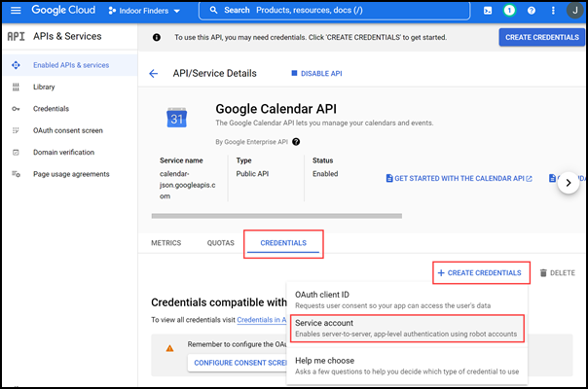
Task: Click DISABLE API button
Action: click(x=316, y=74)
